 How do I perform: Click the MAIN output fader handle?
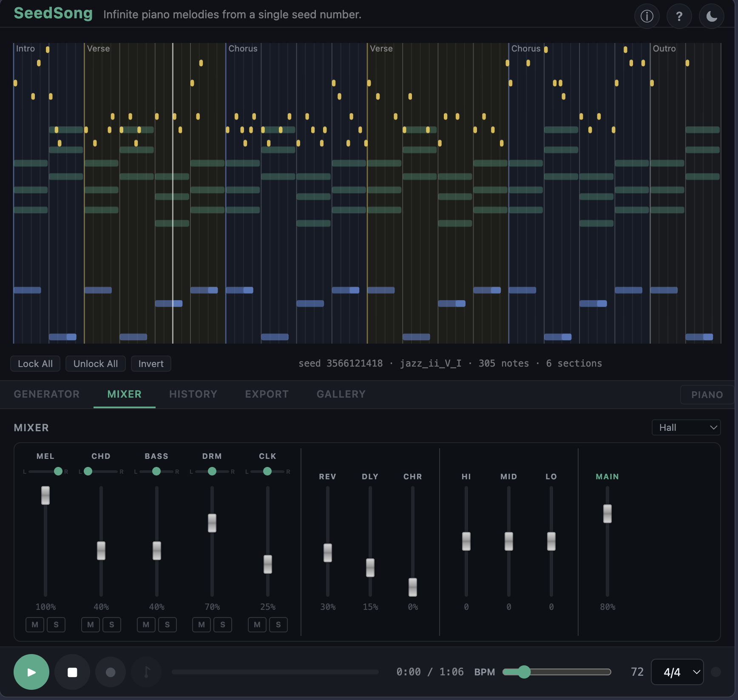(607, 514)
